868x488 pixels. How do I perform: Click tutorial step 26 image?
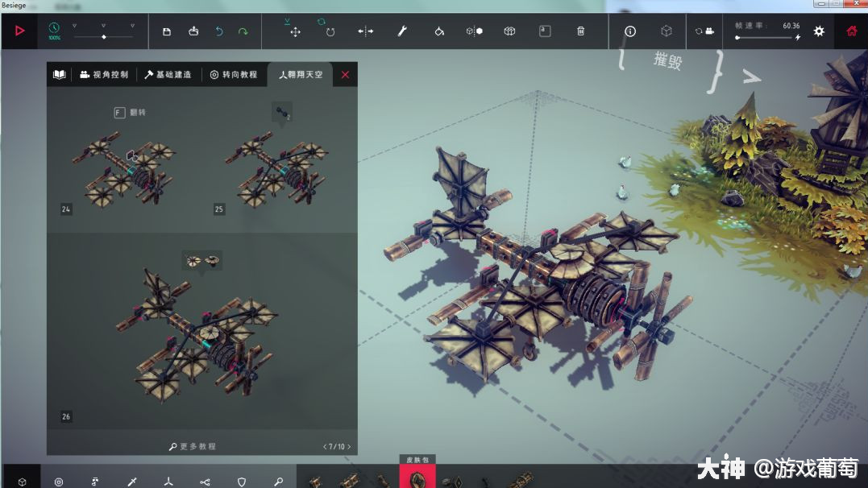point(197,335)
